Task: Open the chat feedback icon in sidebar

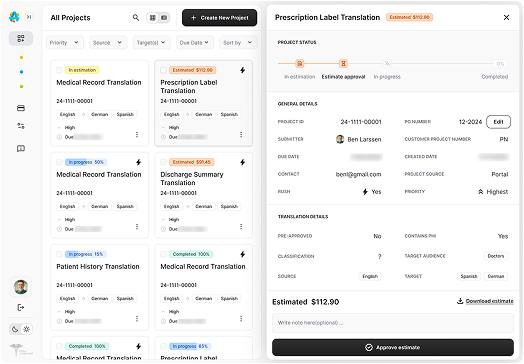Action: tap(21, 148)
